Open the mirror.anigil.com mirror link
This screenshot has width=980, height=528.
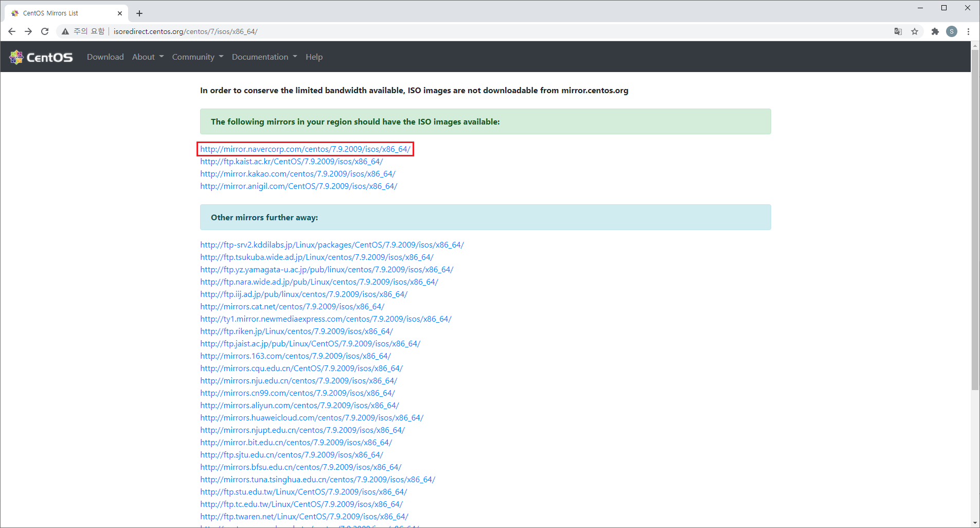(299, 186)
